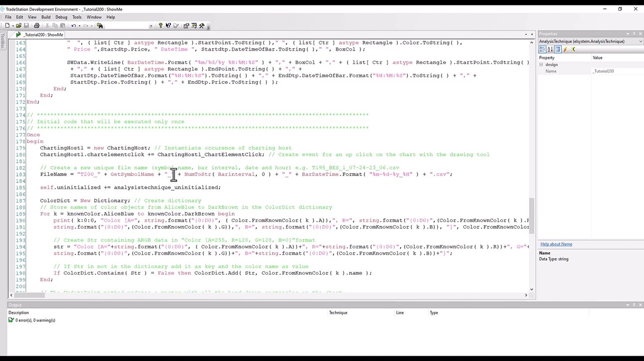Image resolution: width=644 pixels, height=361 pixels.
Task: Open the Help about Name link
Action: tap(556, 244)
